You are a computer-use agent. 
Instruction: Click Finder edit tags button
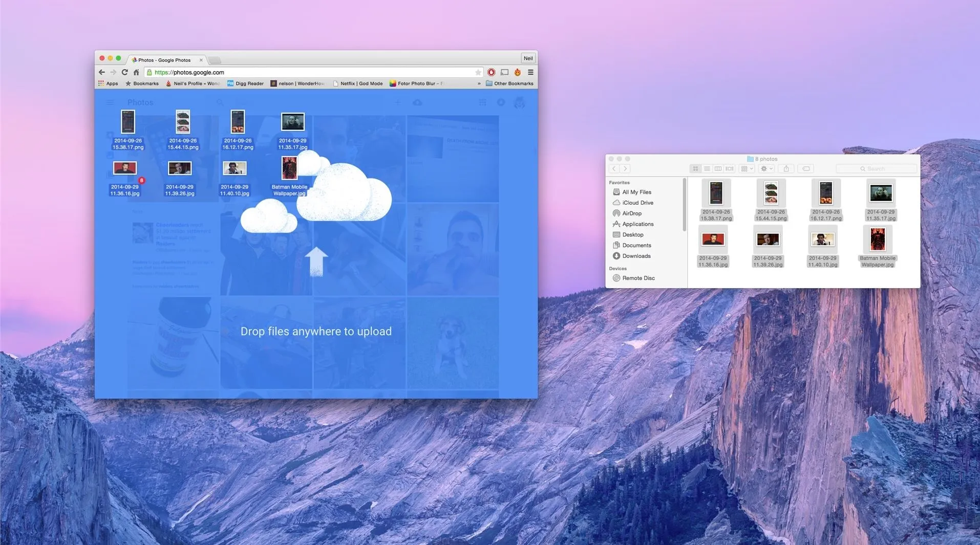(806, 168)
